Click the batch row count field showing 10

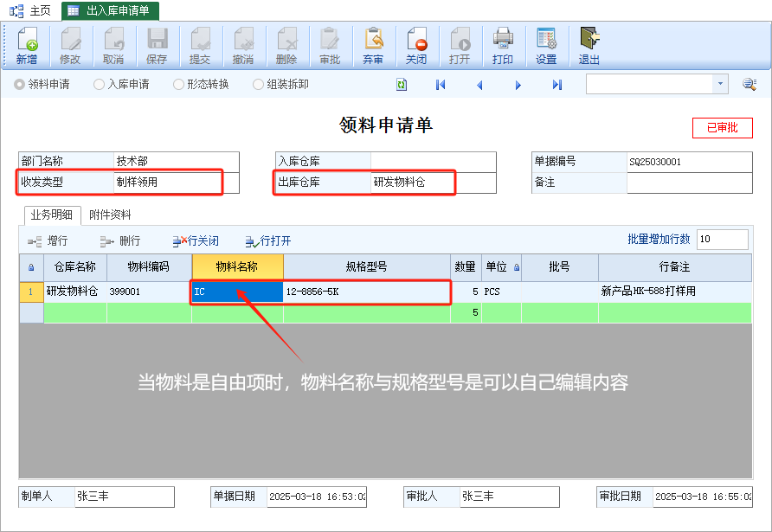tap(723, 239)
